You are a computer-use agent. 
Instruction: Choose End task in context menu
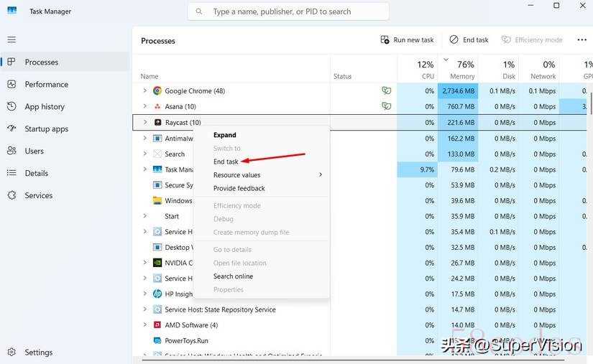[x=226, y=162]
